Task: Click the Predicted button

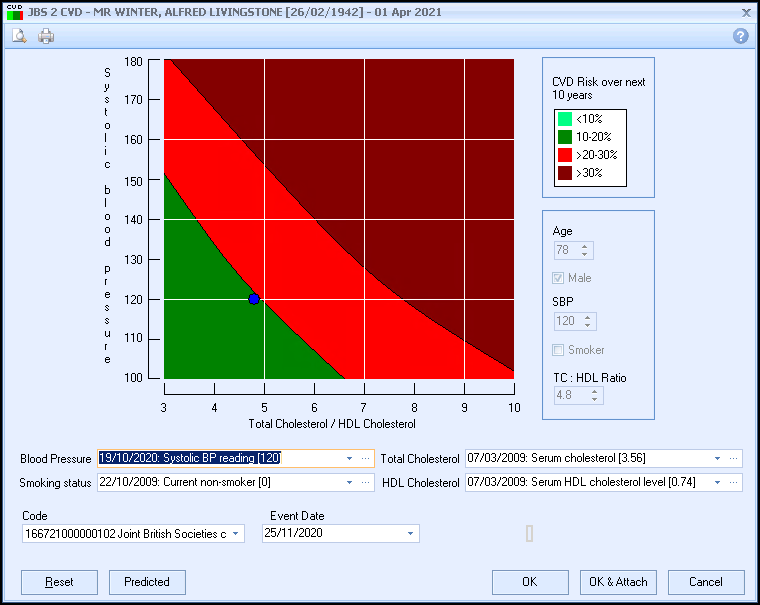Action: point(147,582)
